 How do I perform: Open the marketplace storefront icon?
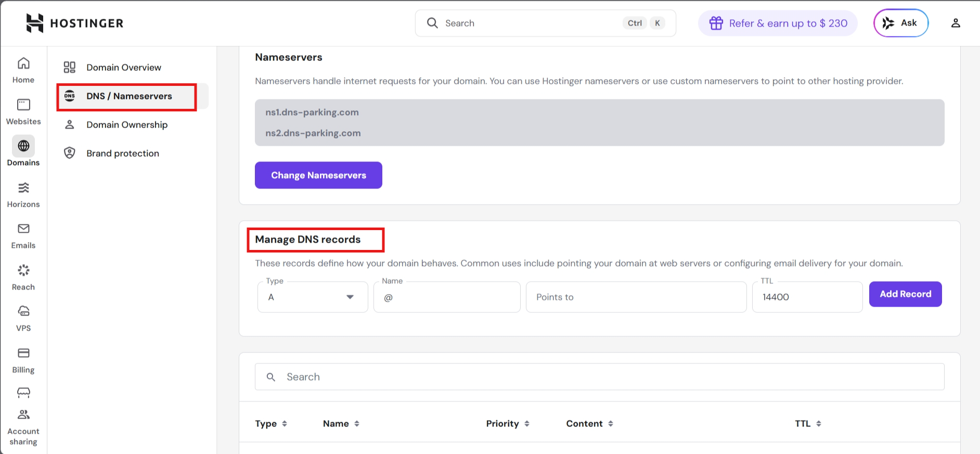point(23,393)
